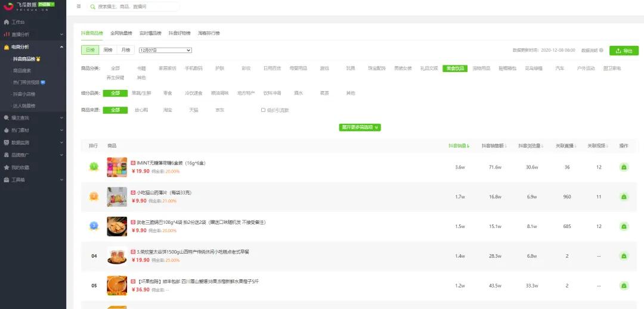Click the first place green medal icon
Viewport: 644px width, 309px height.
(x=94, y=167)
